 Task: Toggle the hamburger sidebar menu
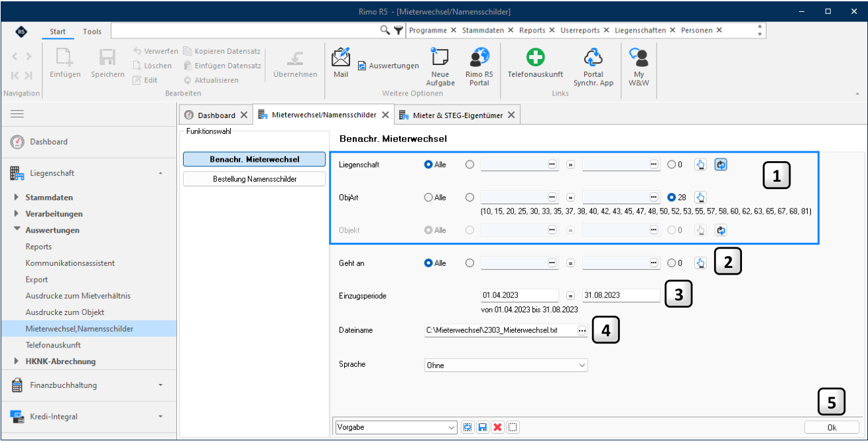(17, 114)
